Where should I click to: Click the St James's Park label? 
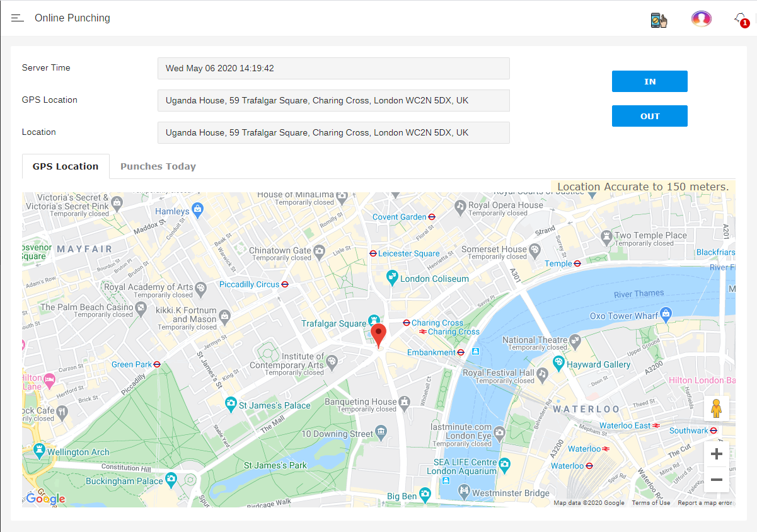click(x=275, y=465)
